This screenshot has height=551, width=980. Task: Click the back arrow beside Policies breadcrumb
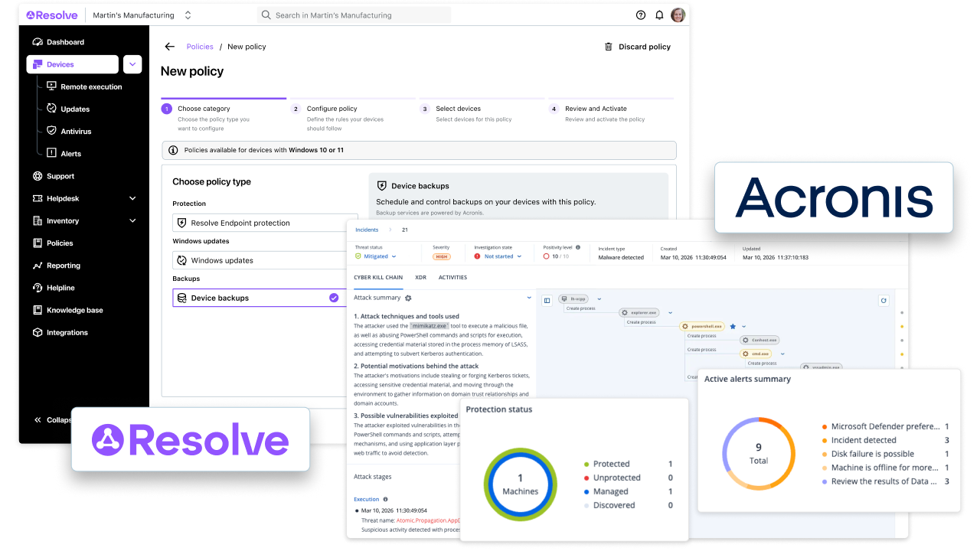(x=170, y=47)
